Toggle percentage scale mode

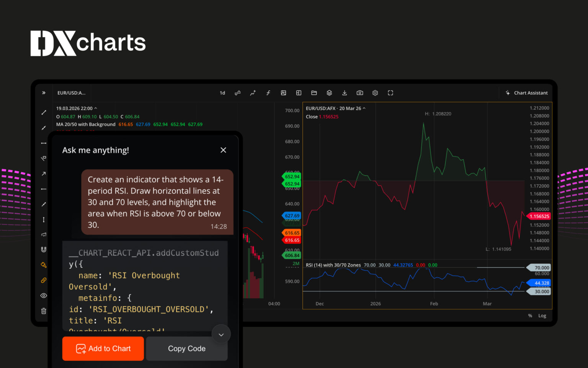(x=530, y=315)
